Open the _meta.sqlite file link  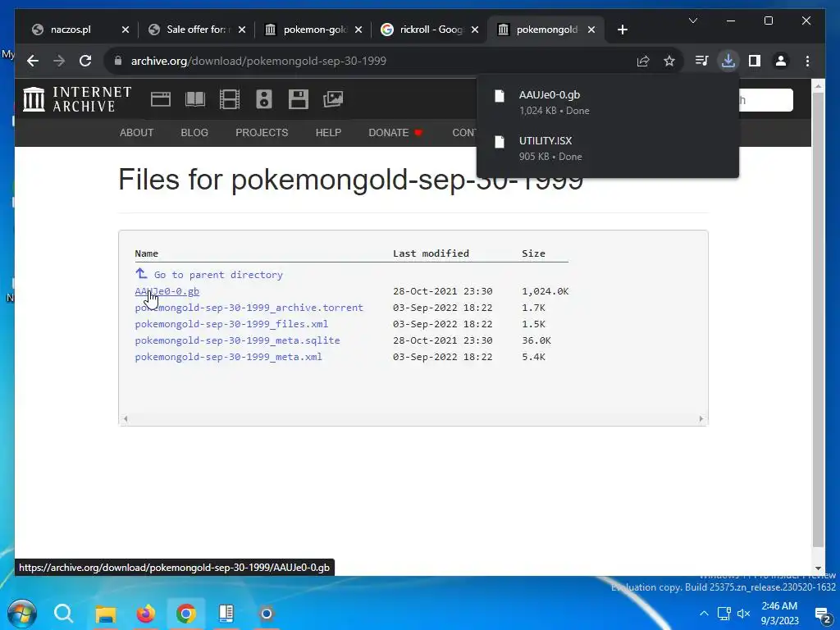click(237, 340)
